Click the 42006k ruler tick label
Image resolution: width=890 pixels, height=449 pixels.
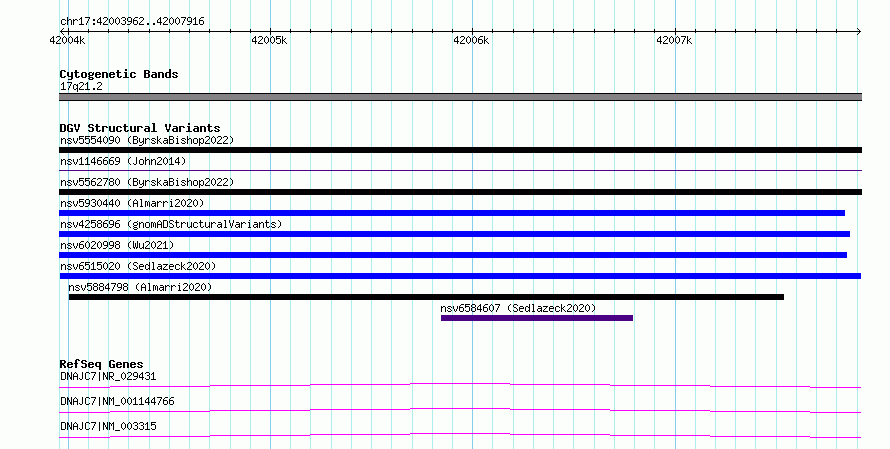tap(471, 40)
